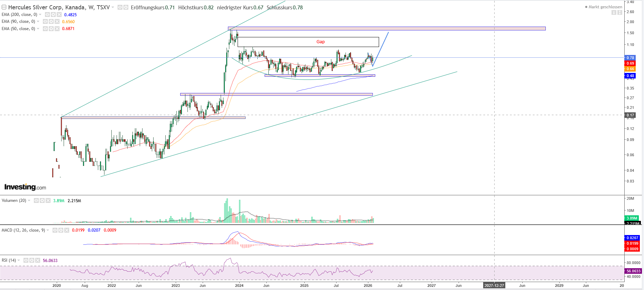This screenshot has height=290, width=644.
Task: Click the maximize pane double-arrow icon
Action: coord(619,12)
